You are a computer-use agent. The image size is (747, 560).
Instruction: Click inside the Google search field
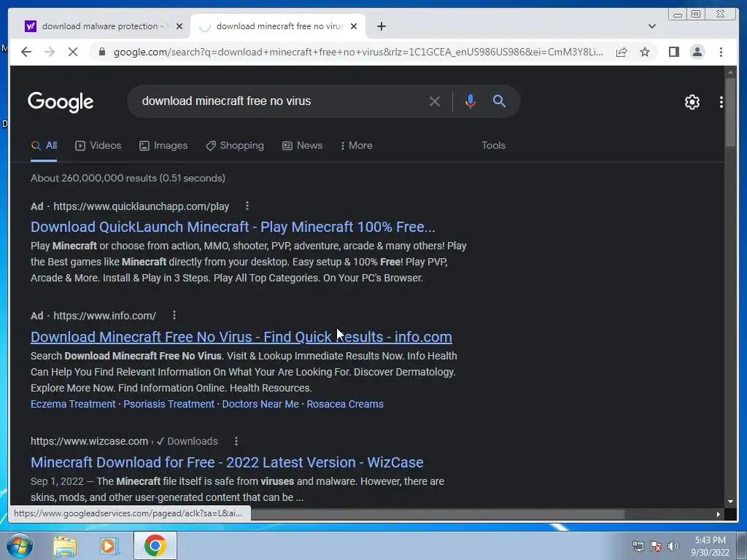point(281,101)
